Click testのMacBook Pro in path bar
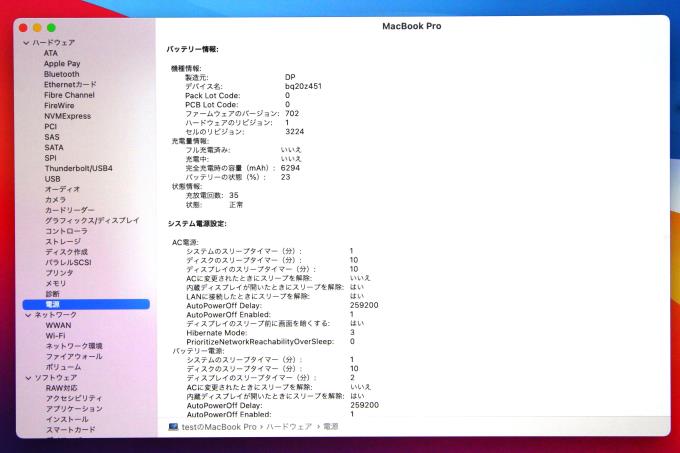This screenshot has height=453, width=680. tap(219, 427)
